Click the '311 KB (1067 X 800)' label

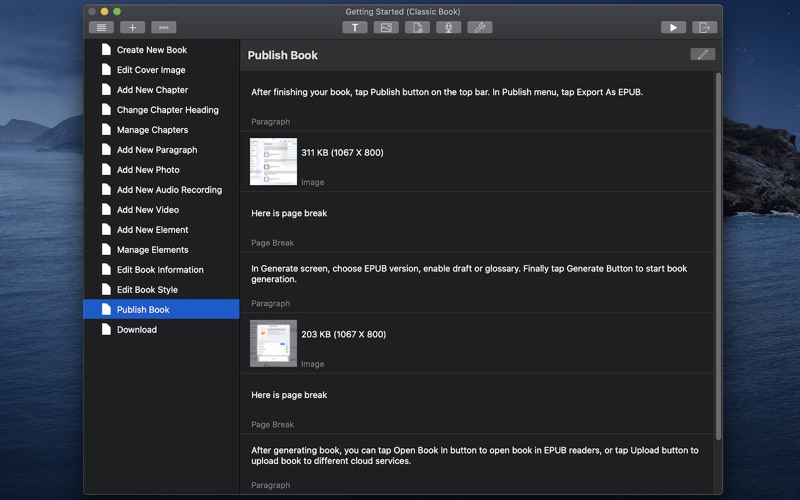(x=342, y=153)
